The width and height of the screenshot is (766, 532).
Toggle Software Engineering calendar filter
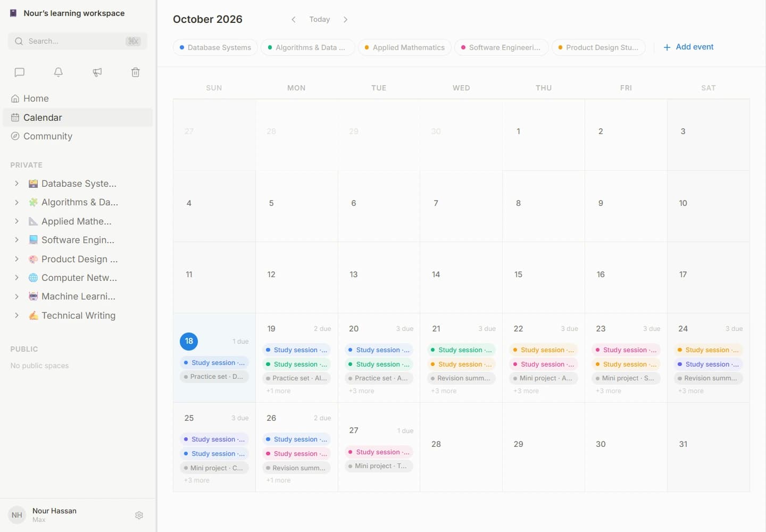[501, 47]
